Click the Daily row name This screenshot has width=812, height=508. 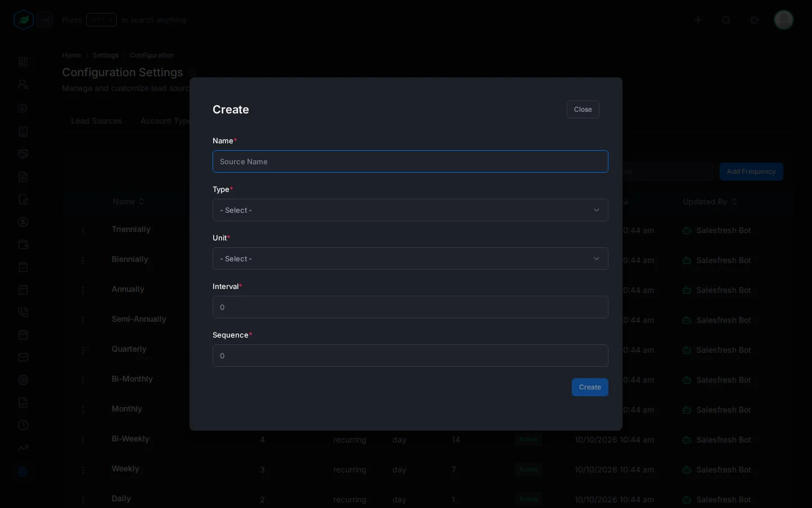121,498
